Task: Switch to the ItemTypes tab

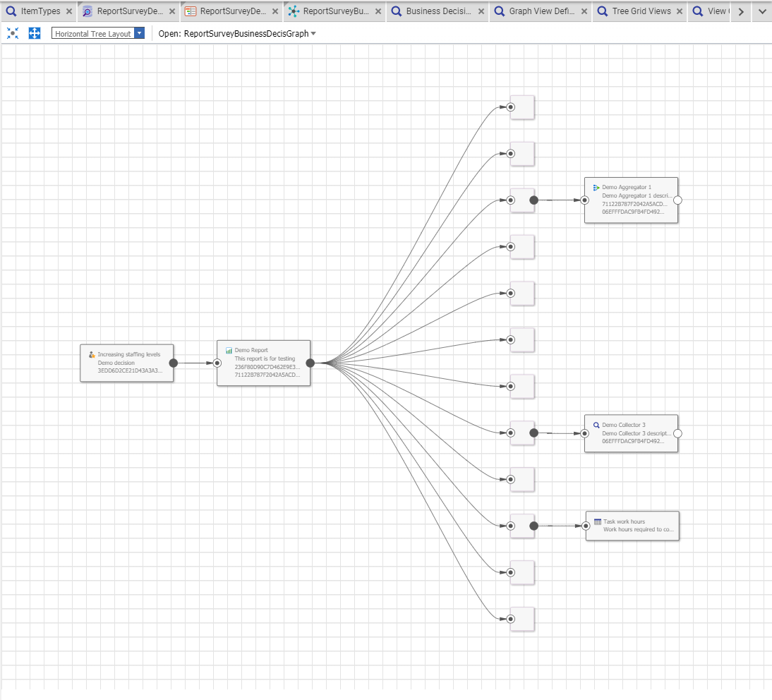Action: click(40, 11)
